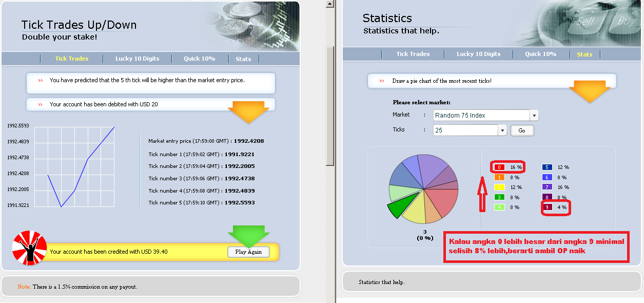Click red arrows beside prediction message
The image size is (644, 303).
click(41, 81)
